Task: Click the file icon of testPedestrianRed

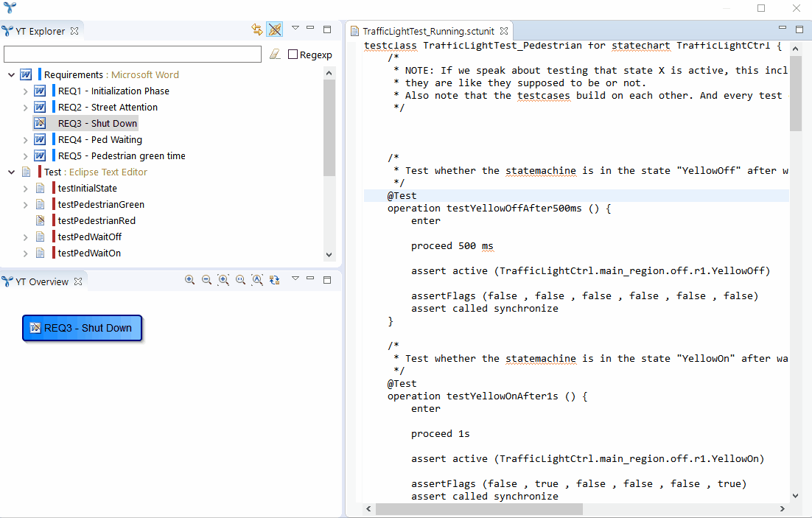Action: pos(40,220)
